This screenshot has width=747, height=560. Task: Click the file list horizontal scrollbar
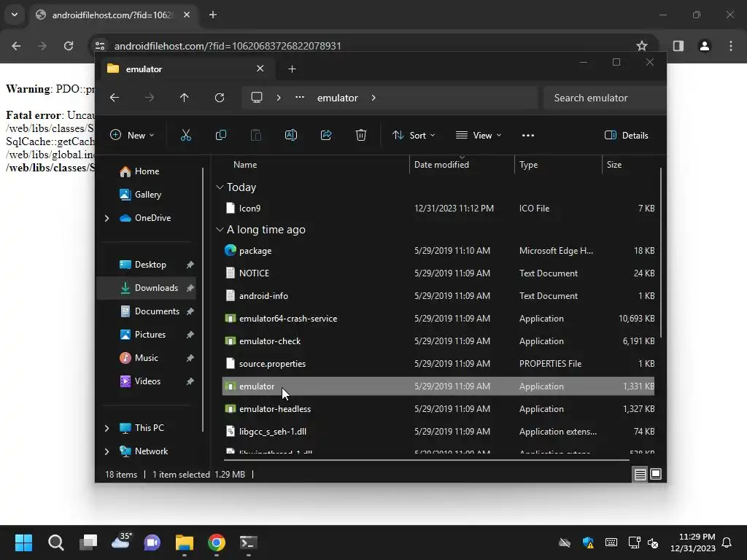[x=426, y=460]
